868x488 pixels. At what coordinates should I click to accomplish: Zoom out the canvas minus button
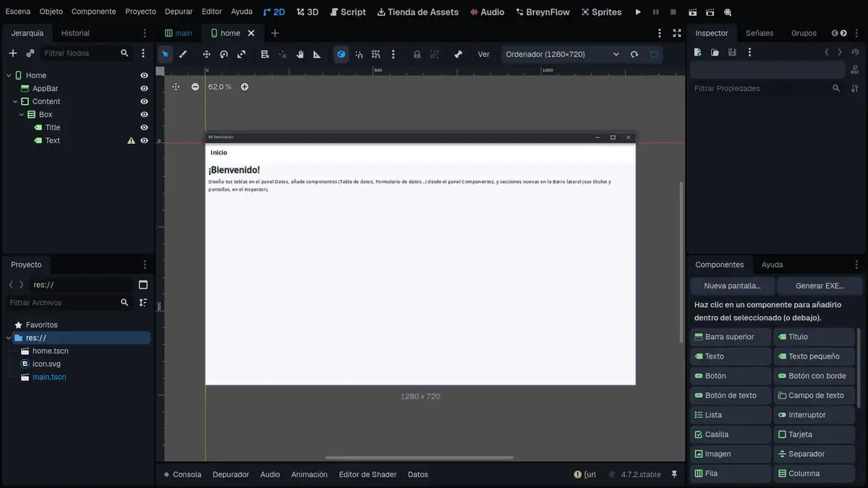[195, 87]
